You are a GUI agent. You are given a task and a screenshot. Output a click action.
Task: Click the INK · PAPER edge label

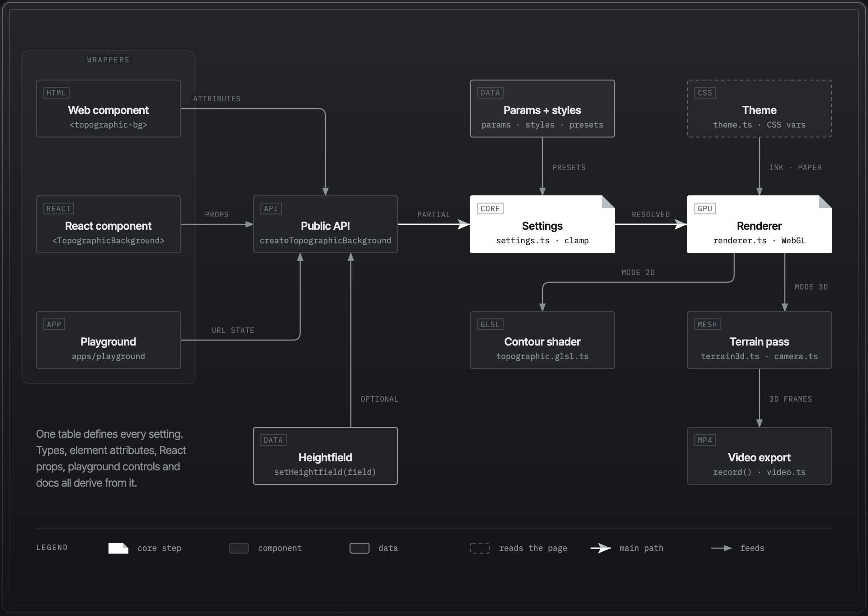796,167
